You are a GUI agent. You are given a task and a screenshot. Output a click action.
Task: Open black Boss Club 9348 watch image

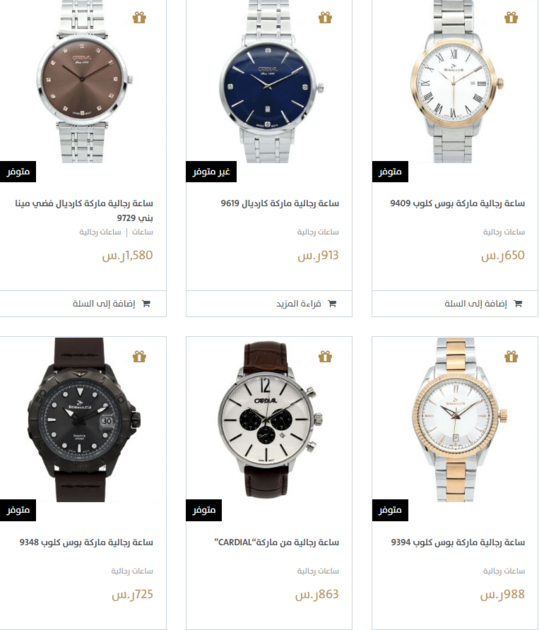coord(83,419)
